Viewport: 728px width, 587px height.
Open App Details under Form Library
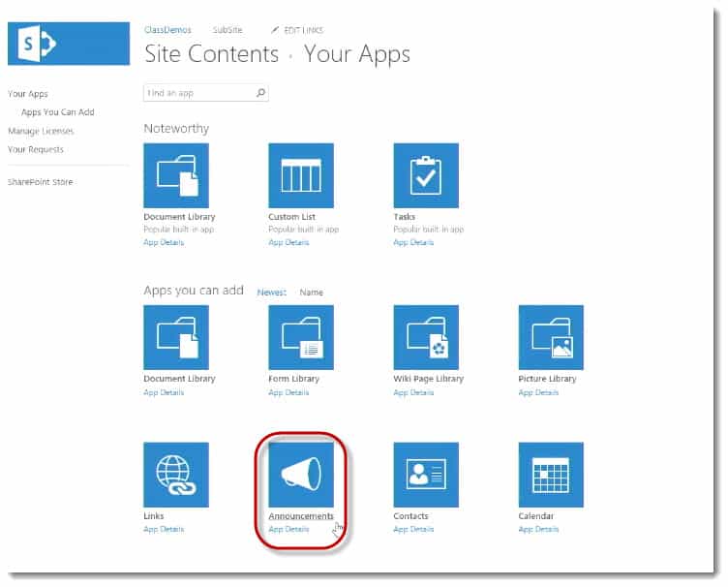[x=288, y=392]
